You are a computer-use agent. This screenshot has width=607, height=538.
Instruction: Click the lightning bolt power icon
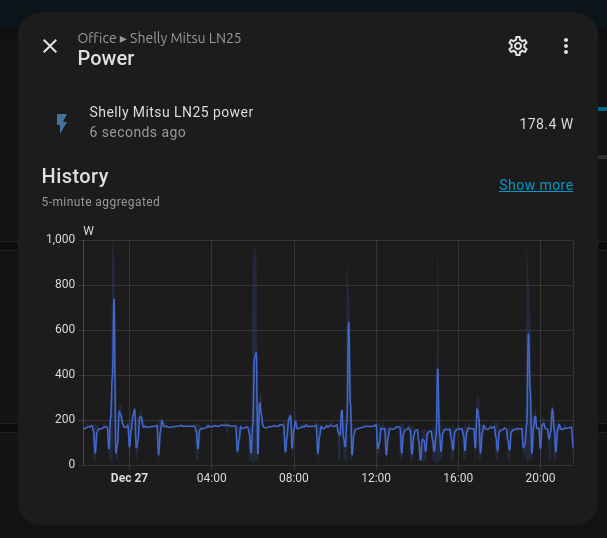click(62, 123)
